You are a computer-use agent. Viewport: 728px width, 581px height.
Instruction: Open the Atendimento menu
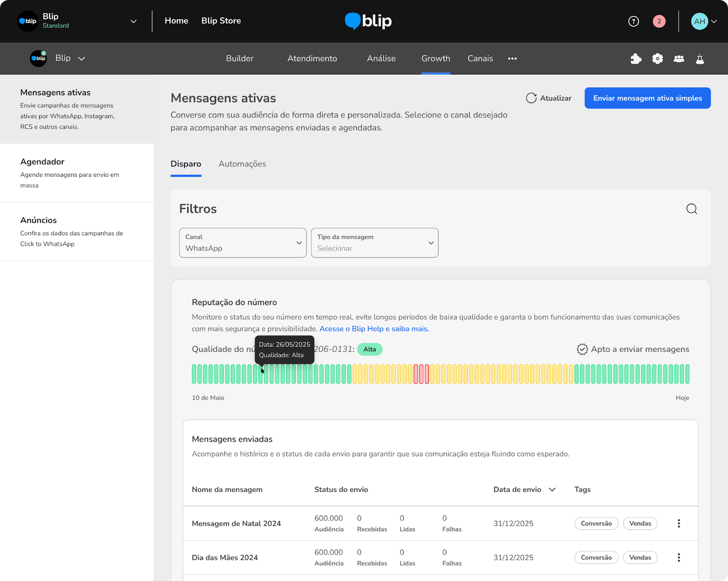(x=312, y=59)
